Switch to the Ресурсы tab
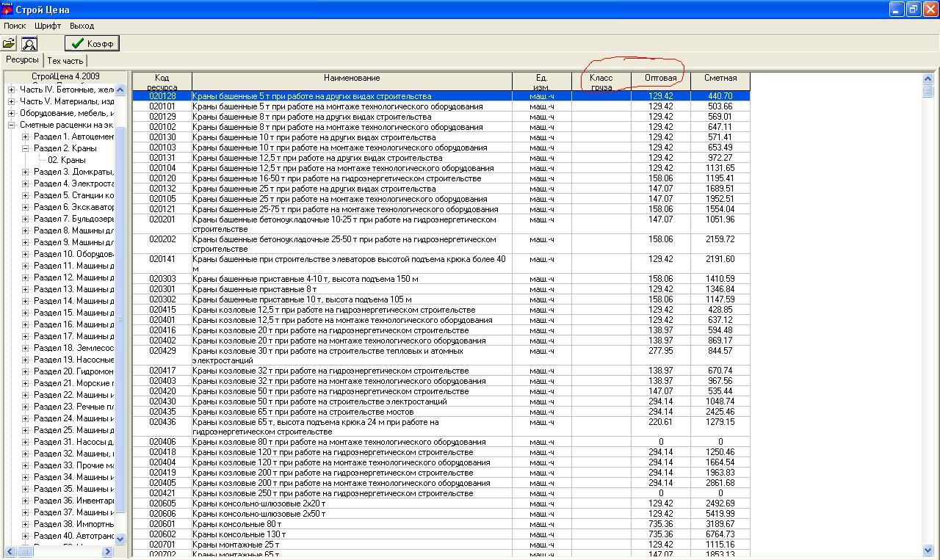This screenshot has height=560, width=940. (x=22, y=59)
